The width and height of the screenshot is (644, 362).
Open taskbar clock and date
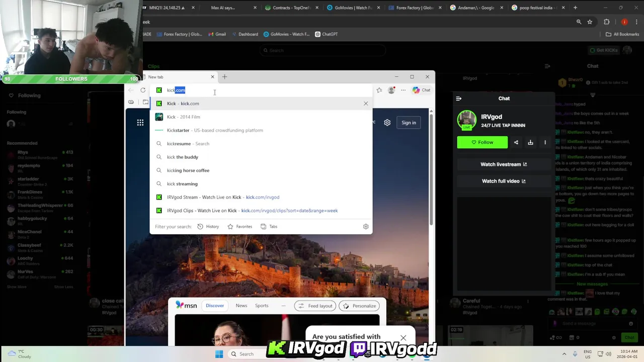[628, 354]
